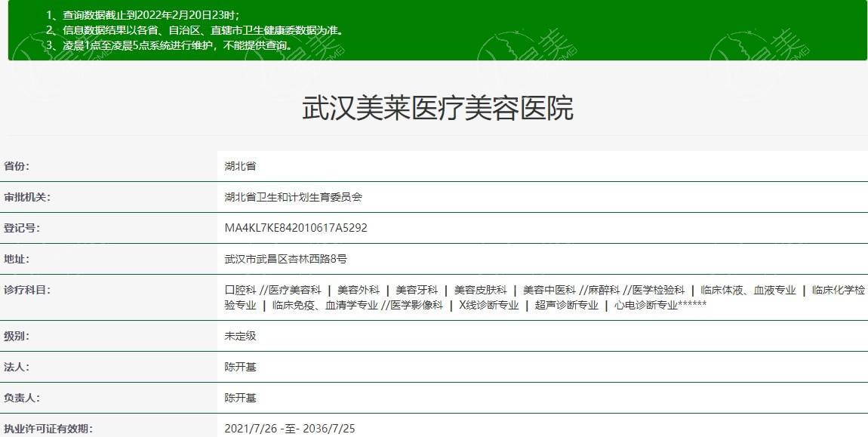The image size is (868, 437).
Task: Click registration number MA4KL7KE842010617A5292
Action: [x=296, y=228]
